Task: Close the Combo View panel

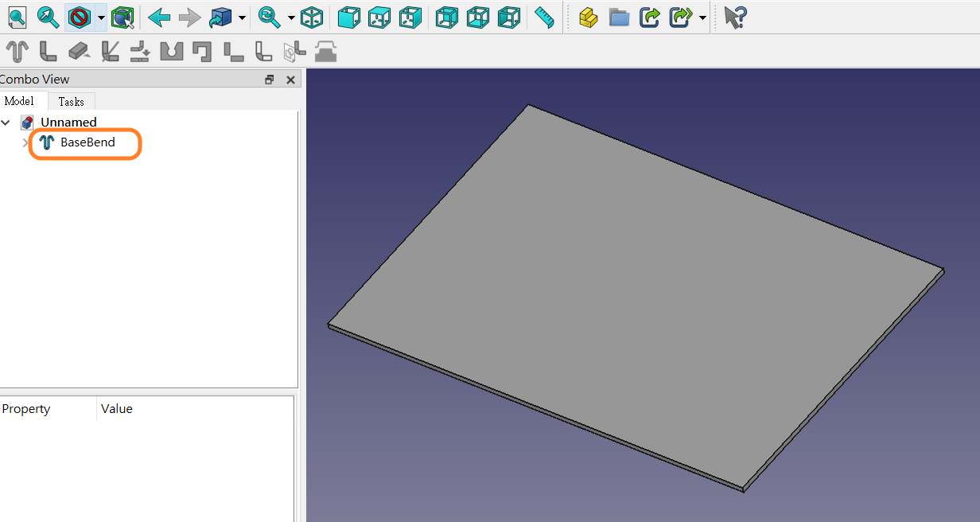Action: click(x=290, y=80)
